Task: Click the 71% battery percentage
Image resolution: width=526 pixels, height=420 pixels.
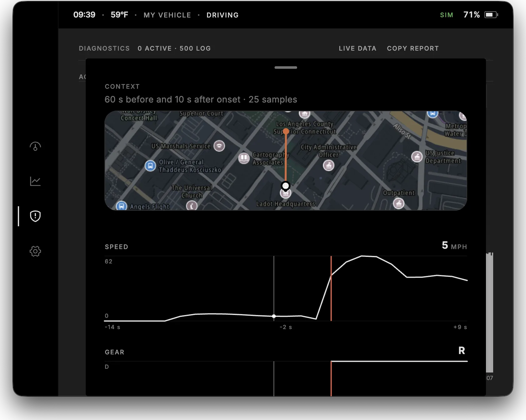Action: click(x=472, y=15)
